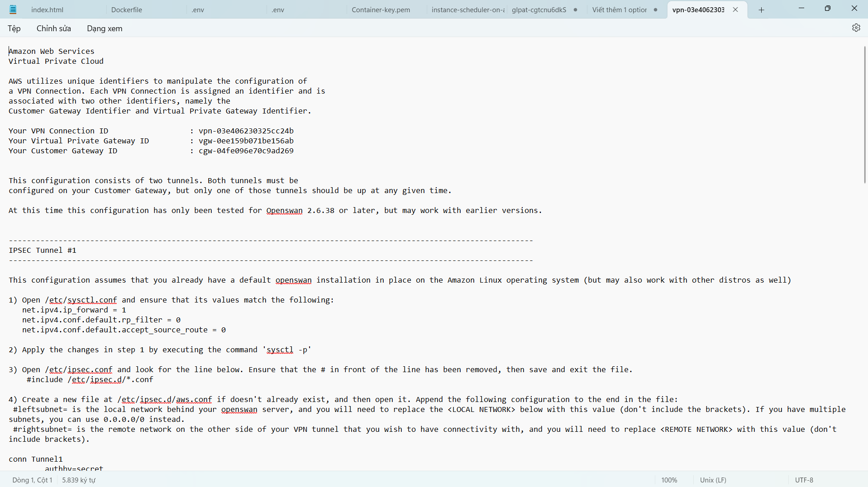Switch to the instance-scheduler-on-a tab
Image resolution: width=868 pixels, height=487 pixels.
point(467,9)
